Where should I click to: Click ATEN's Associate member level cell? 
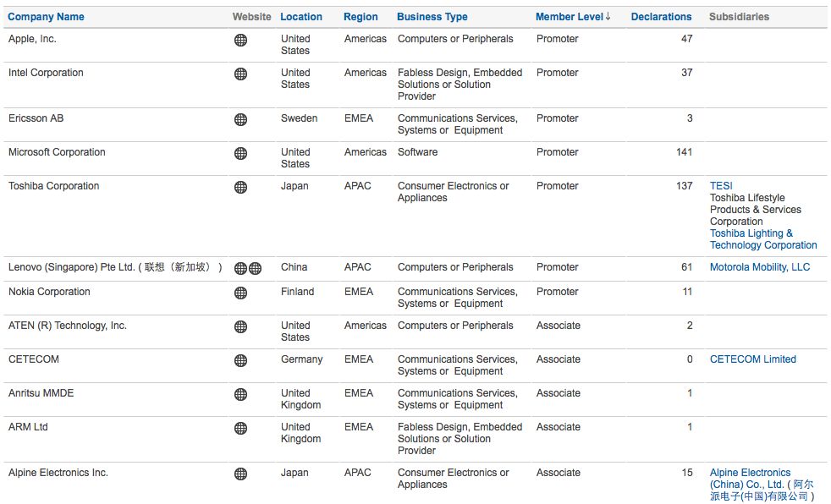coord(558,326)
